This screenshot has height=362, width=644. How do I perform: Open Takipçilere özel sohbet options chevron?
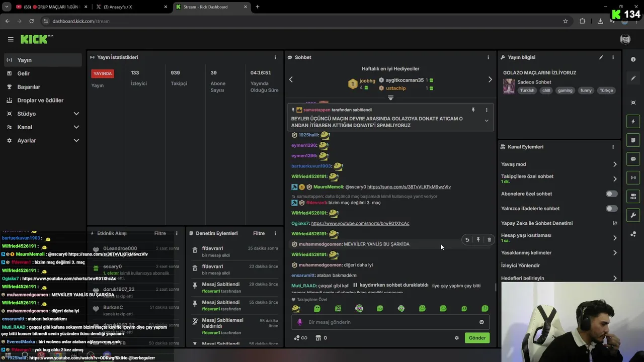[615, 179]
